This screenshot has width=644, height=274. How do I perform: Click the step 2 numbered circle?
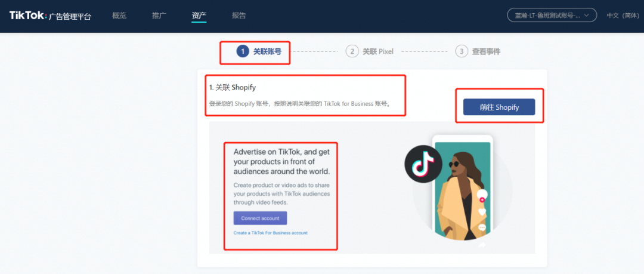tap(352, 51)
